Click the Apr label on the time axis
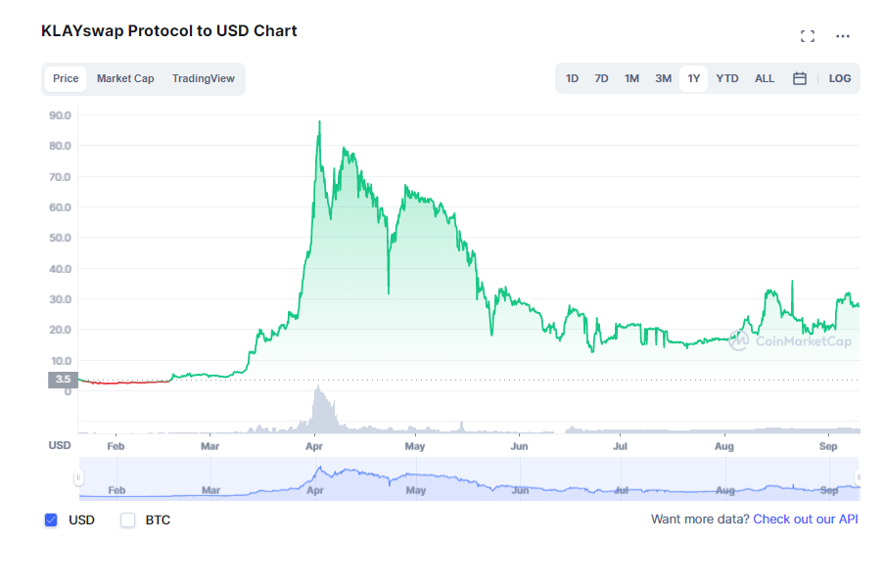The height and width of the screenshot is (588, 885). 314,446
